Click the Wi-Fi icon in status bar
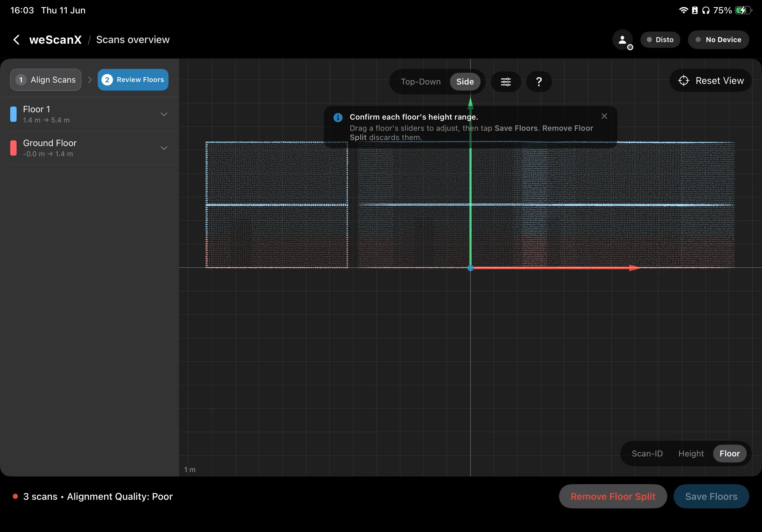This screenshot has height=532, width=762. [x=684, y=10]
